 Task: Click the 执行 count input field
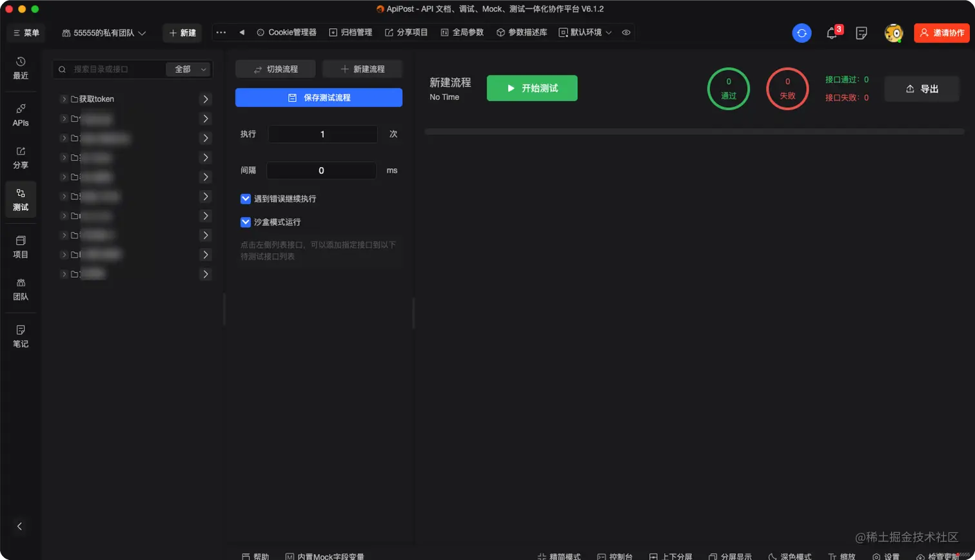[322, 134]
